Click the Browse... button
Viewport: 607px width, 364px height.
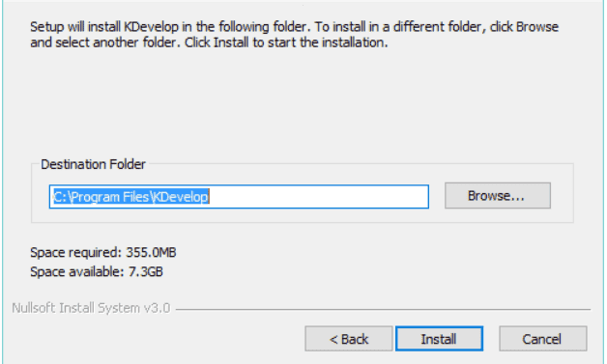(x=498, y=195)
